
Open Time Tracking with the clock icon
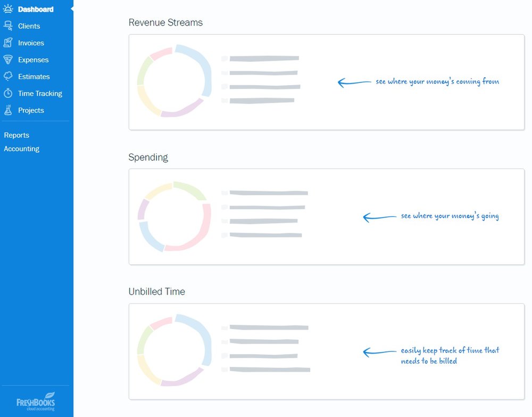8,93
